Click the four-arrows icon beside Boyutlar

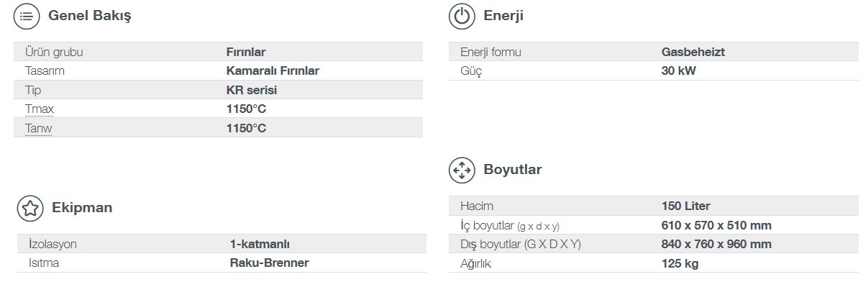click(x=462, y=170)
